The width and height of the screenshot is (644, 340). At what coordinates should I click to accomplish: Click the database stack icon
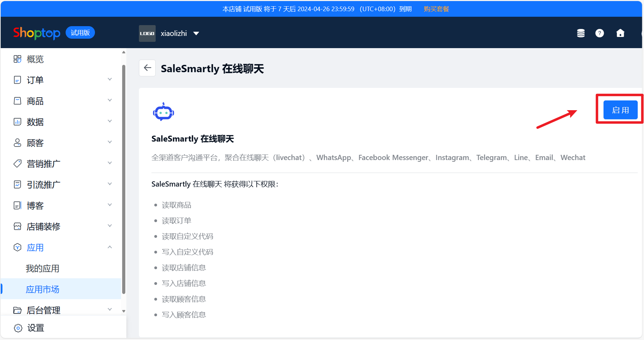click(581, 33)
